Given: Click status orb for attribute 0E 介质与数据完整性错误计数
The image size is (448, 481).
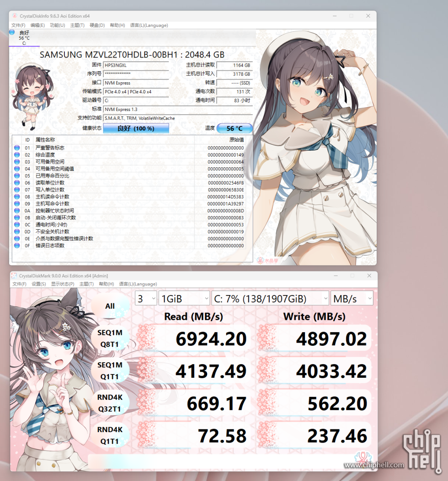Looking at the screenshot, I should (17, 238).
